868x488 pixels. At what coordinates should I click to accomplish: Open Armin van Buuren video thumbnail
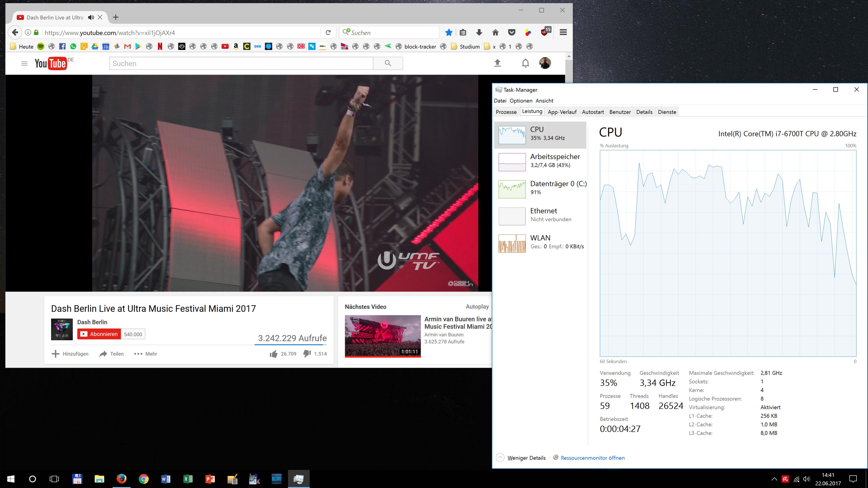[383, 336]
